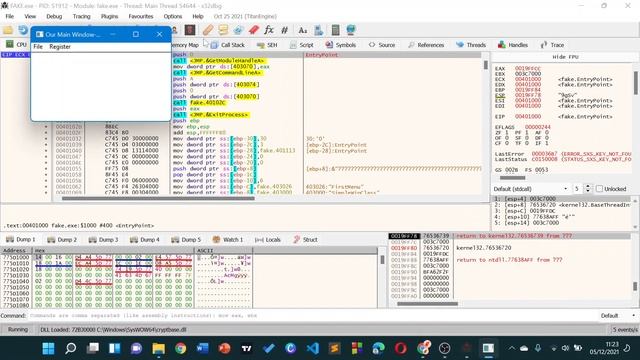
Task: Switch to the SEH tab
Action: click(267, 45)
